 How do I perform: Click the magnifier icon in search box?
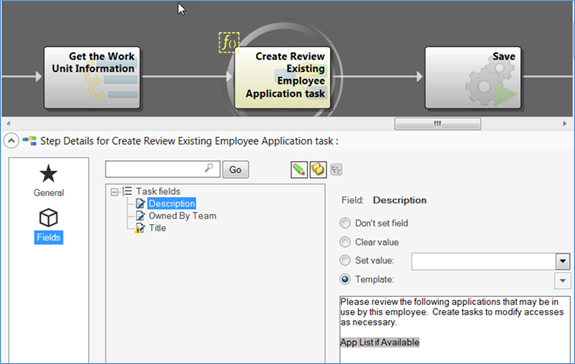point(209,168)
